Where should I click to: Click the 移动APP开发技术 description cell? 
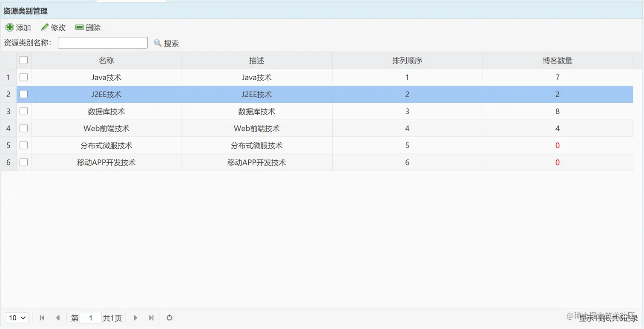(257, 163)
